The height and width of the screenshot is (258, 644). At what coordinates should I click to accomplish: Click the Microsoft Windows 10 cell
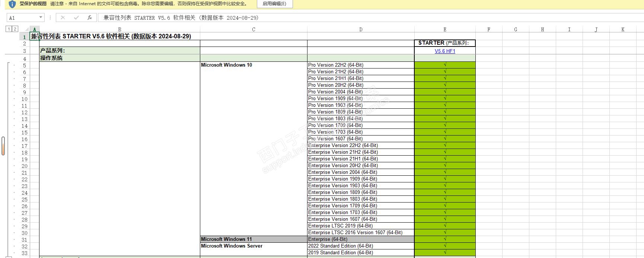[x=254, y=65]
